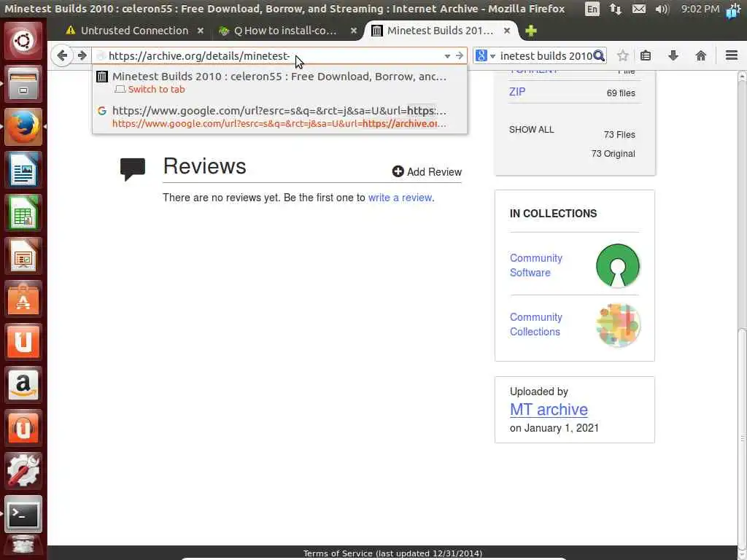Screen dimensions: 747x560
Task: Open the mail messaging indicator
Action: click(x=639, y=9)
